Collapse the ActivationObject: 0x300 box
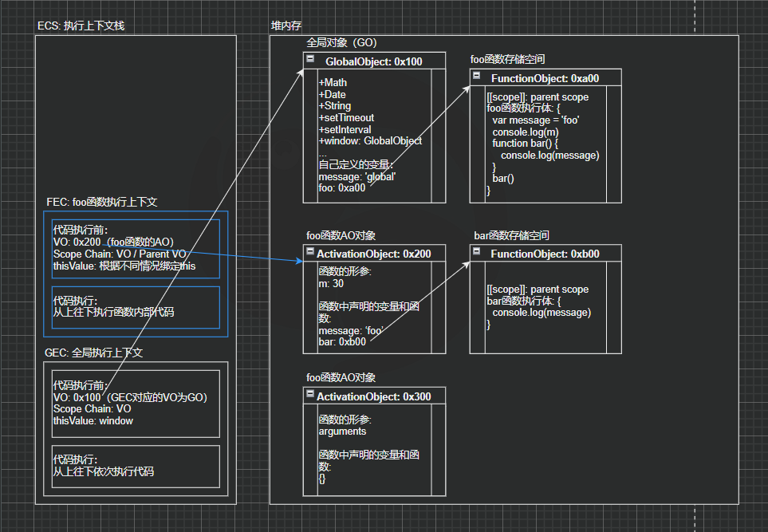This screenshot has height=532, width=768. point(310,394)
